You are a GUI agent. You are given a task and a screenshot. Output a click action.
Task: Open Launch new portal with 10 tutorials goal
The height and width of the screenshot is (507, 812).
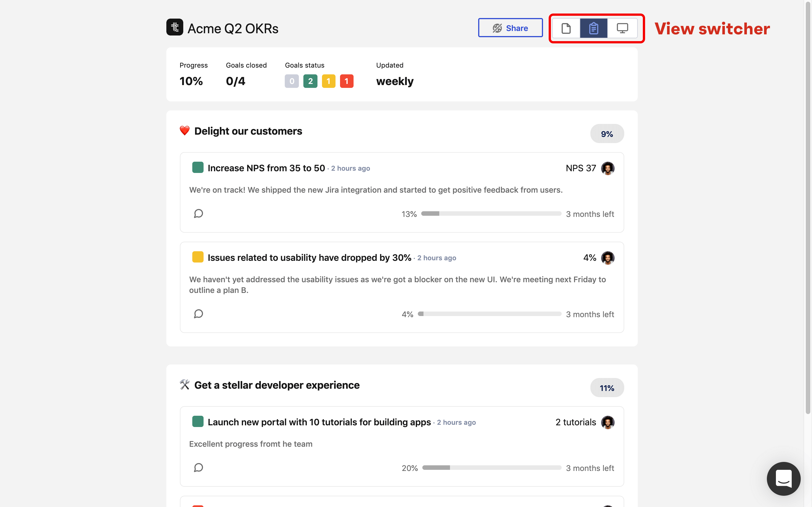click(319, 422)
